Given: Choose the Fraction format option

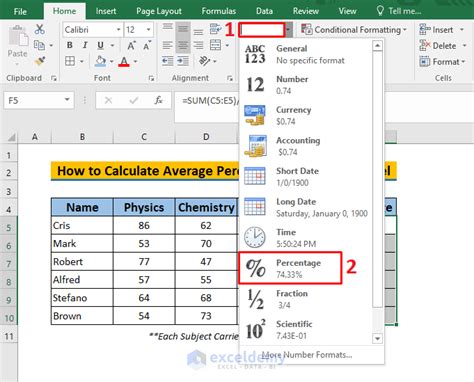Looking at the screenshot, I should 306,299.
